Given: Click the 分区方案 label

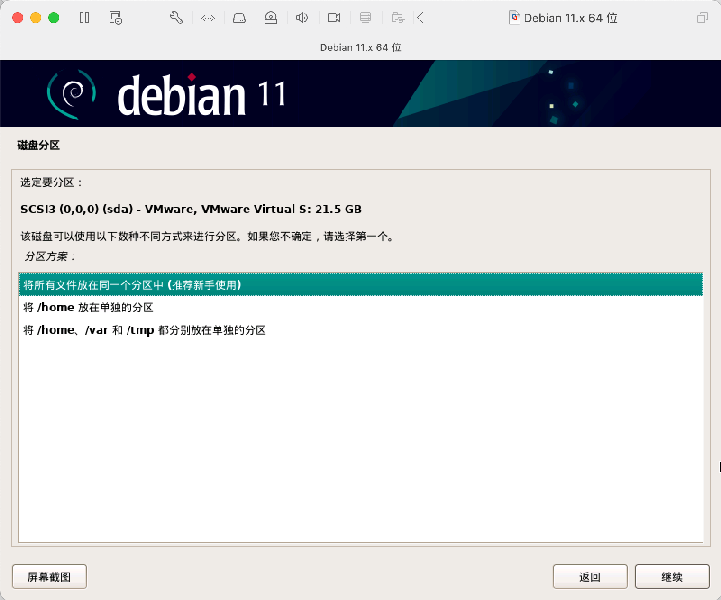Looking at the screenshot, I should (x=50, y=257).
